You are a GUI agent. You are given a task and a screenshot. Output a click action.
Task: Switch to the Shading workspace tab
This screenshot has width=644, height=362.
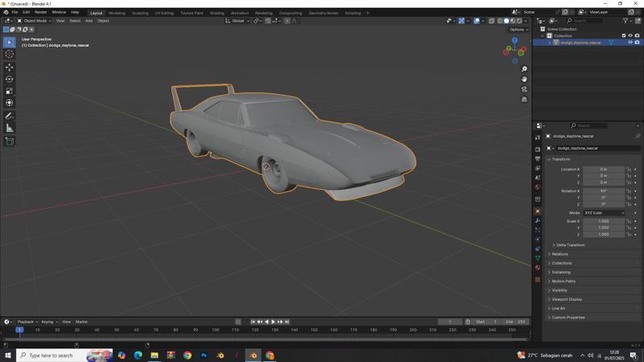217,13
